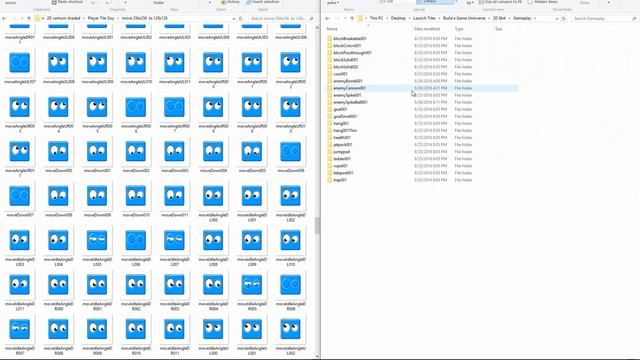Select the moveDown011 thumbnail
Screen dimensions: 640x360
tap(174, 200)
